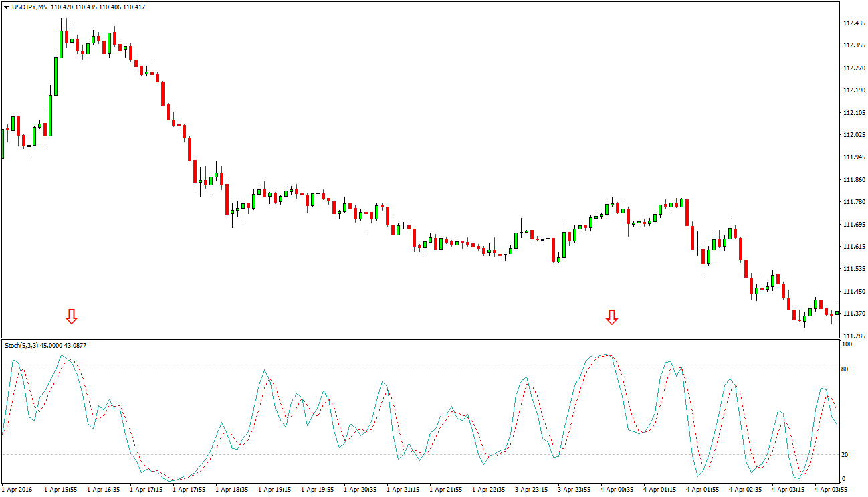Click the 4 Apr 03:55 time label
The image size is (868, 497).
pyautogui.click(x=831, y=490)
